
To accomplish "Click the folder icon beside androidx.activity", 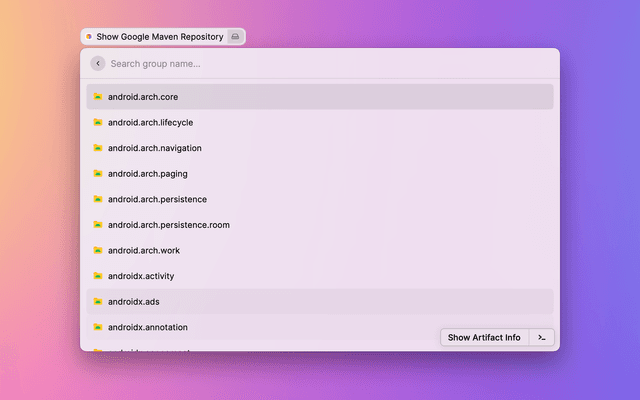I will pos(98,276).
